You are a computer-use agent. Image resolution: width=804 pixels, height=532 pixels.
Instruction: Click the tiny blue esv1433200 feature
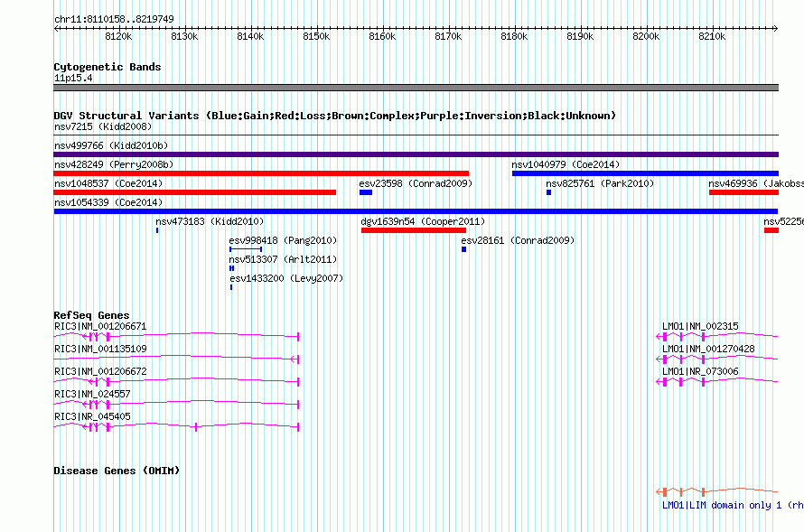tap(231, 287)
